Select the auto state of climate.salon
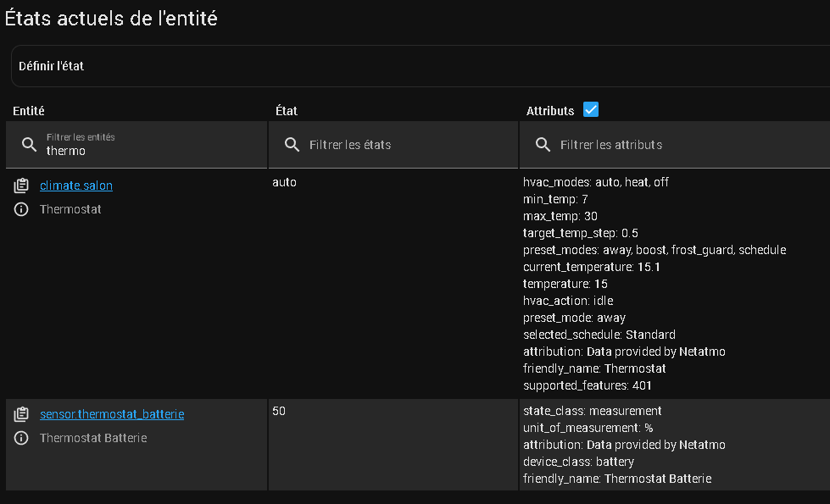 coord(285,182)
